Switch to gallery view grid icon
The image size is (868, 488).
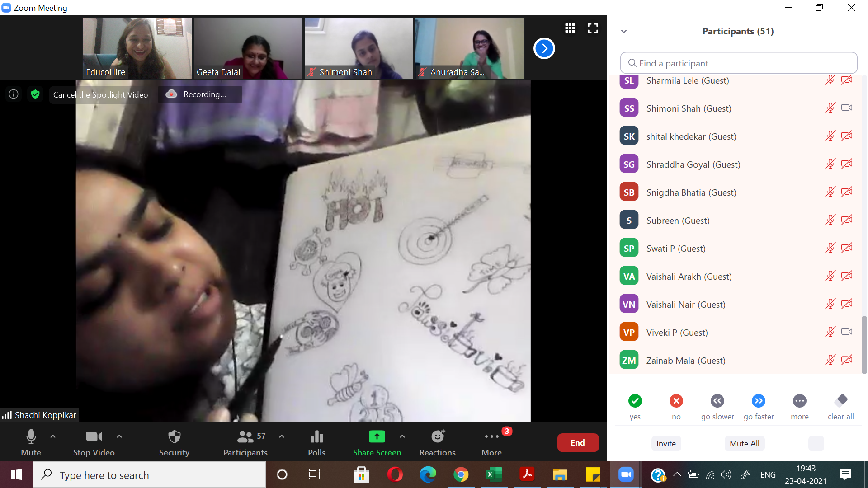point(570,28)
